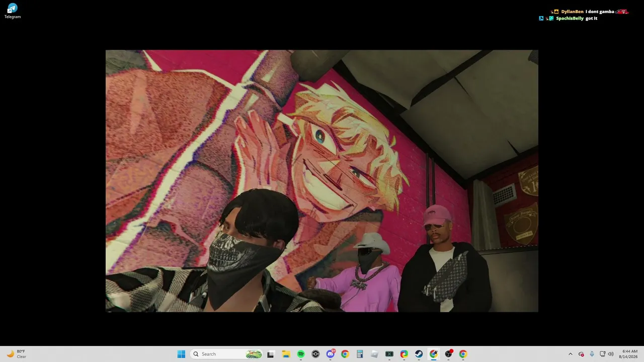This screenshot has width=644, height=362.
Task: Open Roblox from the taskbar
Action: pos(374,354)
